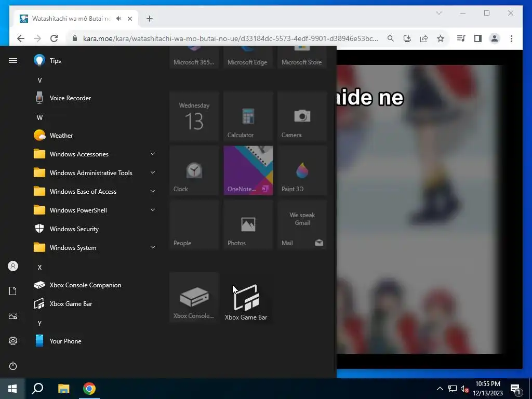532x399 pixels.
Task: Share this page from Chrome toolbar
Action: tap(424, 38)
